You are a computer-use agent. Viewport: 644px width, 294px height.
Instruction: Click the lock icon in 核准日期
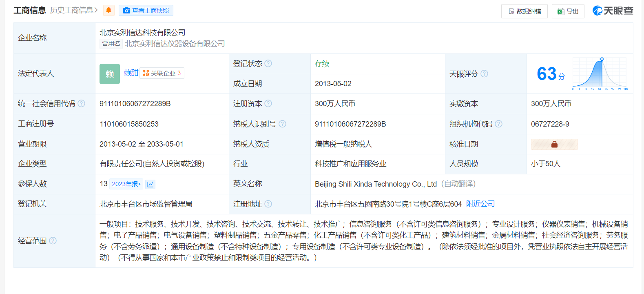pos(554,144)
